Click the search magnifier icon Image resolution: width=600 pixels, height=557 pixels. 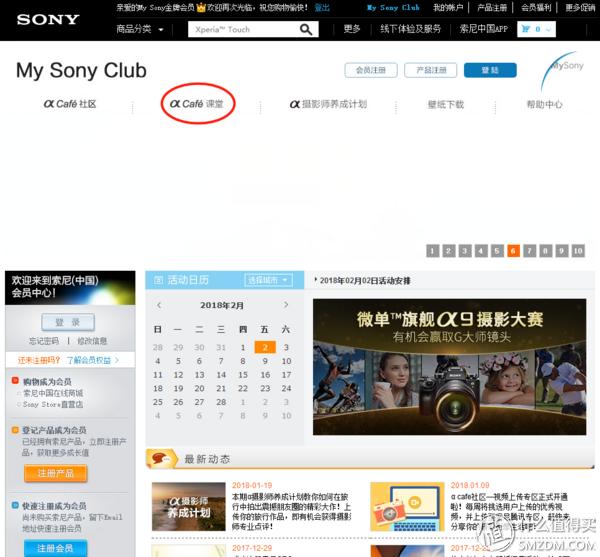coord(306,29)
